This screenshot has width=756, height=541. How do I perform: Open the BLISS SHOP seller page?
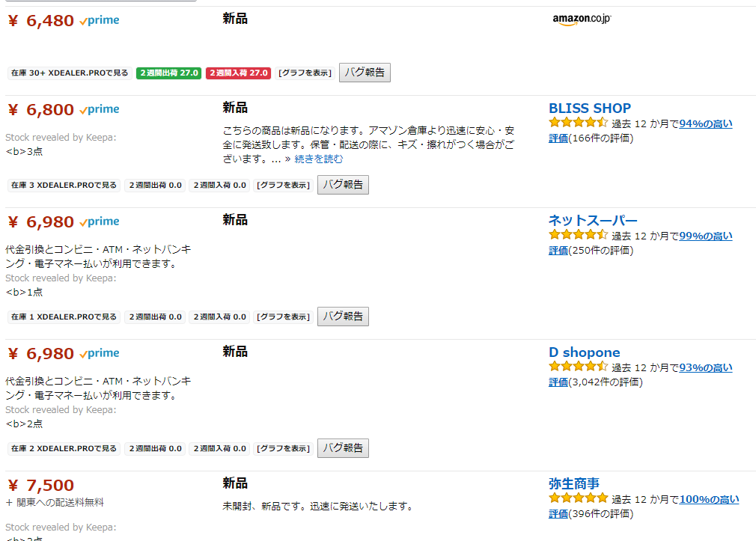590,108
